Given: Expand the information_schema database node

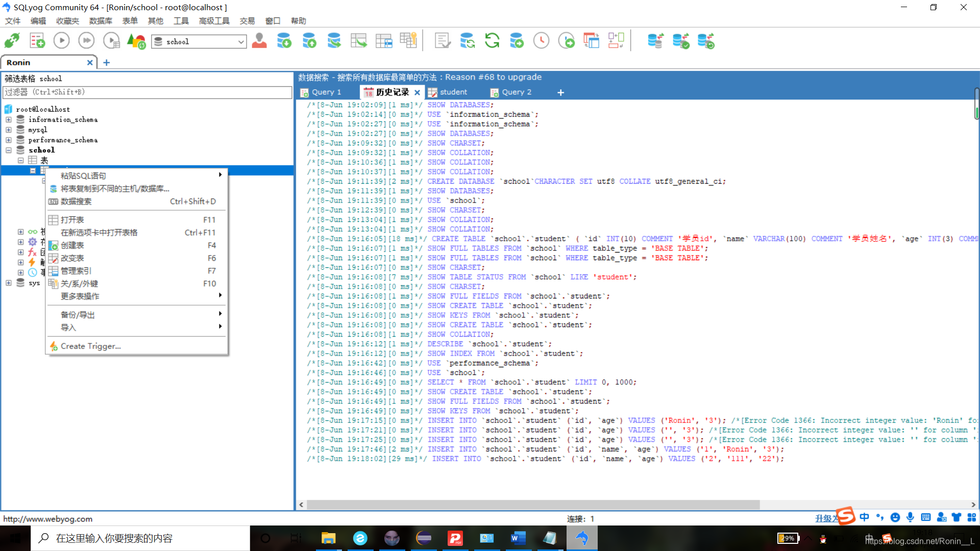Looking at the screenshot, I should pos(9,119).
